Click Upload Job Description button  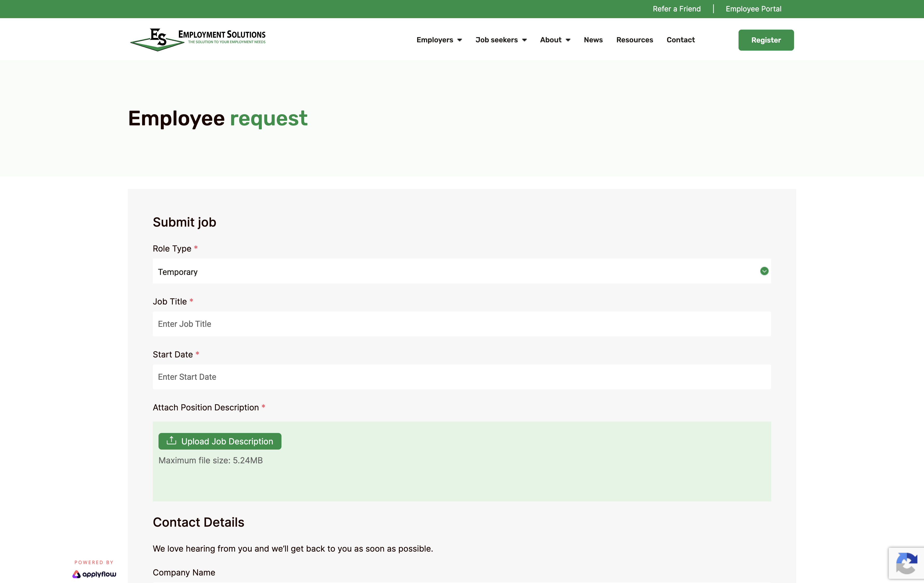[219, 441]
